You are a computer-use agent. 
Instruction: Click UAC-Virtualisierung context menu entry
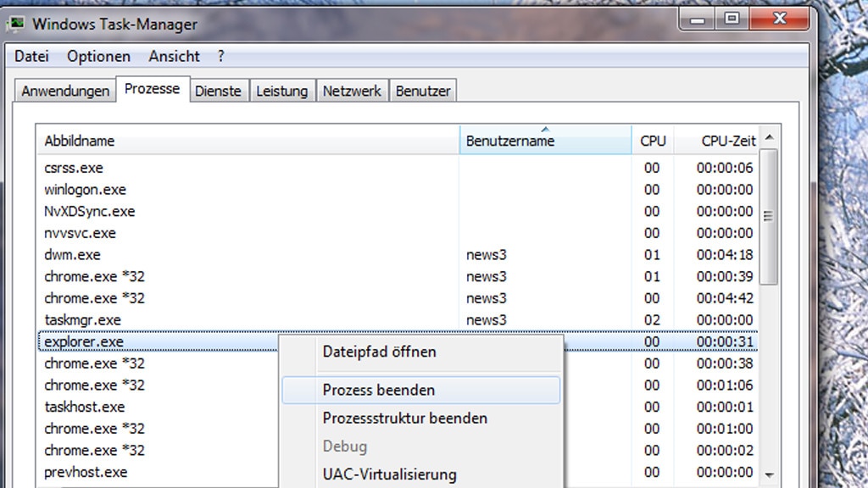tap(420, 474)
